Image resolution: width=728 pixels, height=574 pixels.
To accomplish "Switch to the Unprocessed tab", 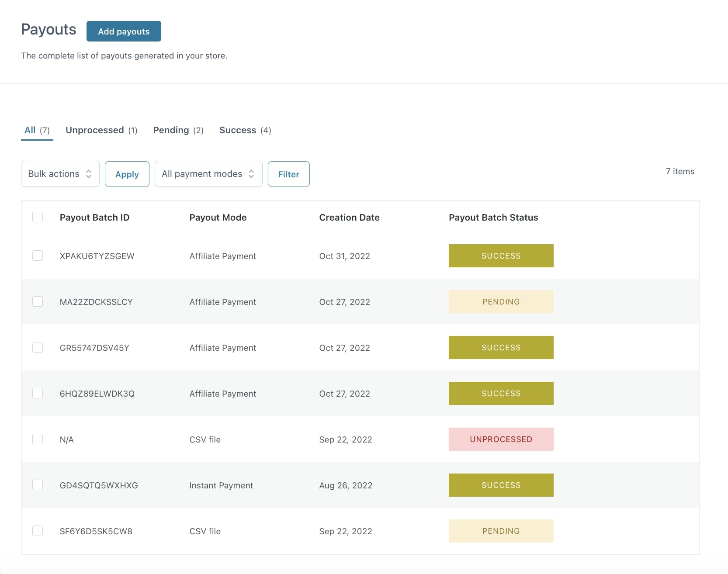I will coord(101,130).
